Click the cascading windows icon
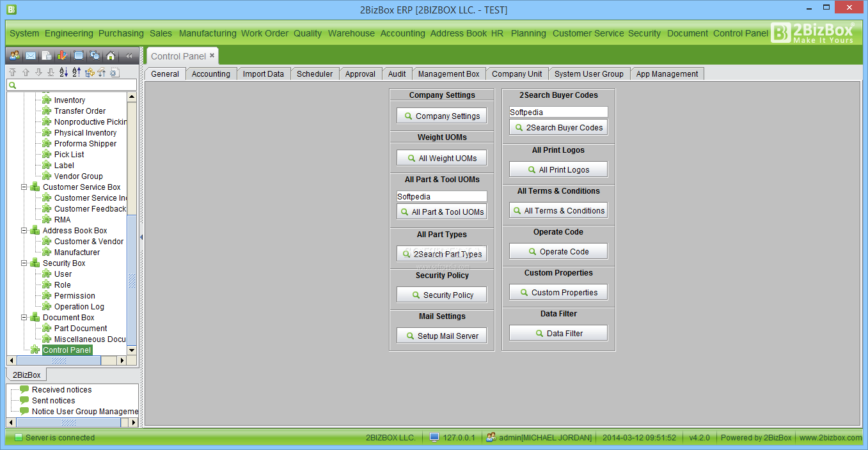This screenshot has height=450, width=868. [95, 56]
